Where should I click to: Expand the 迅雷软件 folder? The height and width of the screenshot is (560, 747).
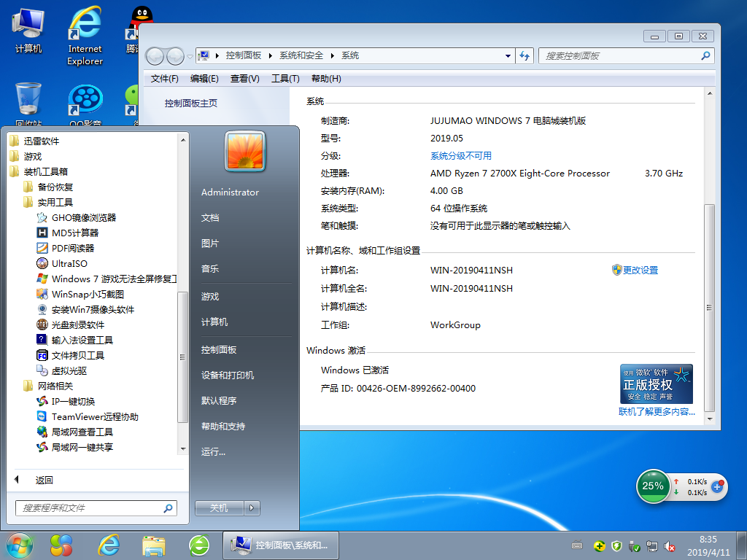[x=41, y=141]
